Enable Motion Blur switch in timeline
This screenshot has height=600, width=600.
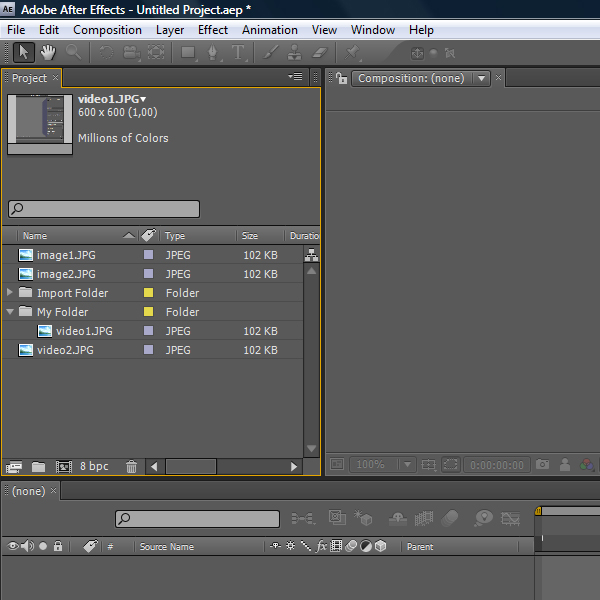click(450, 518)
